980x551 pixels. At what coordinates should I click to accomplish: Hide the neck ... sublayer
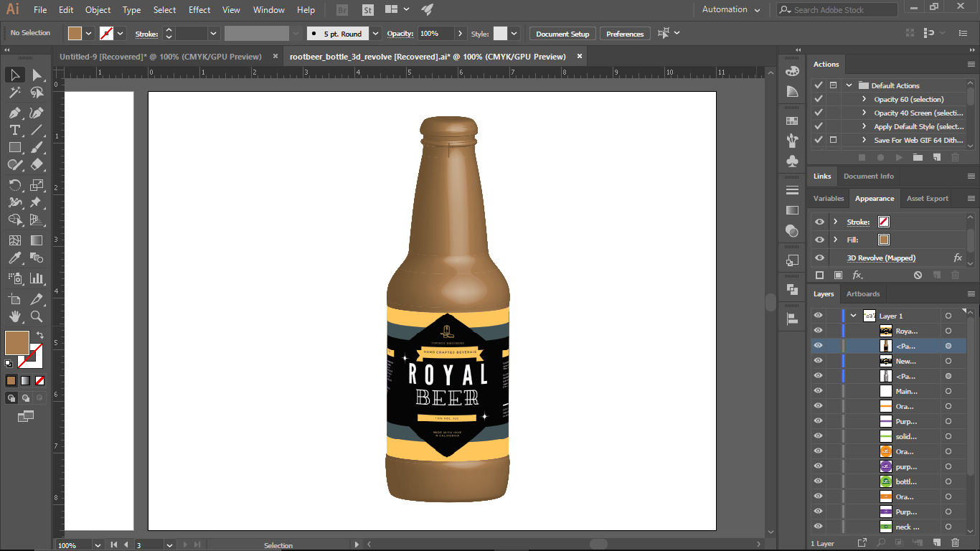click(818, 527)
